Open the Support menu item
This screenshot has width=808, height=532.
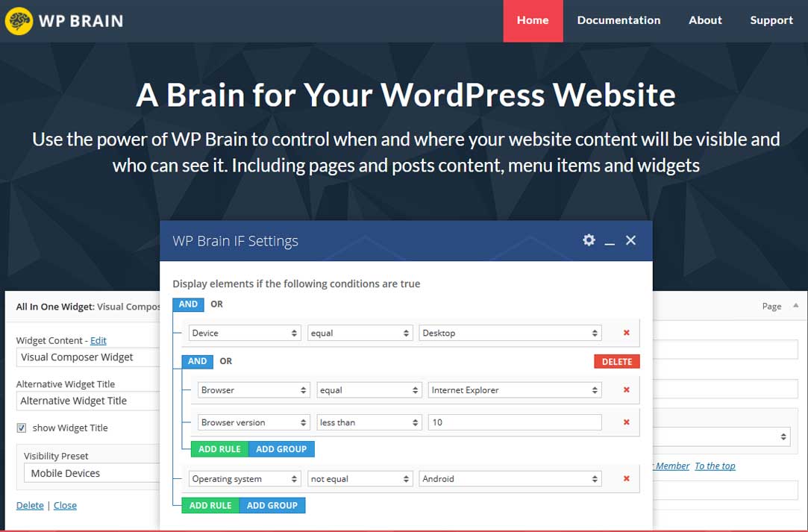click(771, 20)
